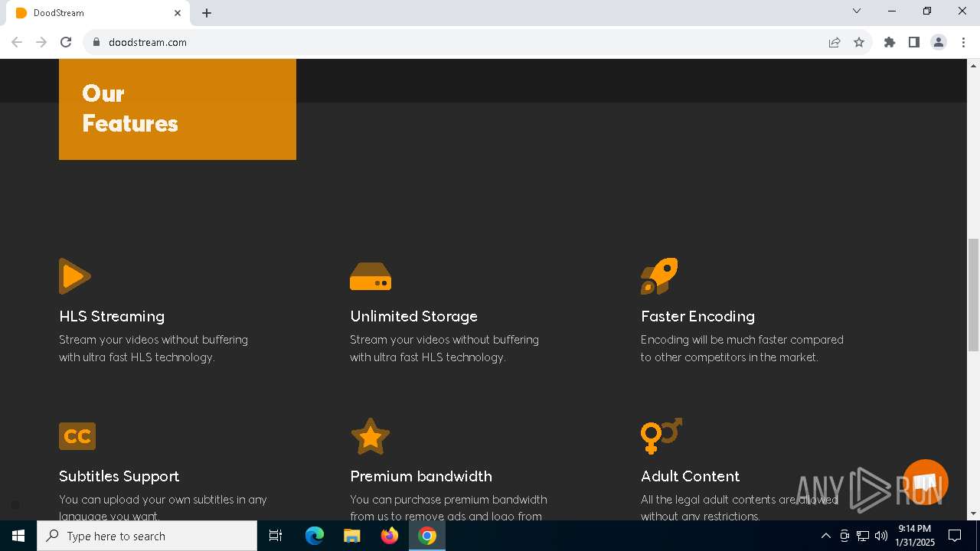The height and width of the screenshot is (551, 980).
Task: Share this page via the share icon
Action: 835,42
